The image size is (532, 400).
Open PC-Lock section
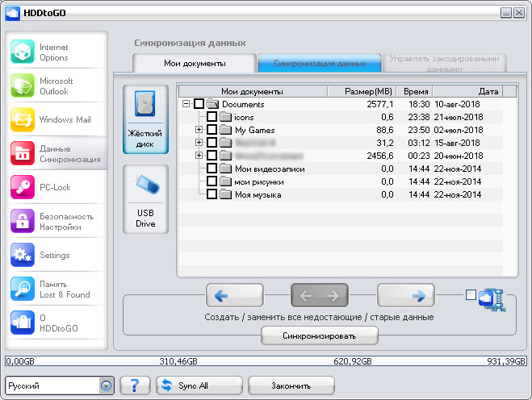click(x=55, y=187)
